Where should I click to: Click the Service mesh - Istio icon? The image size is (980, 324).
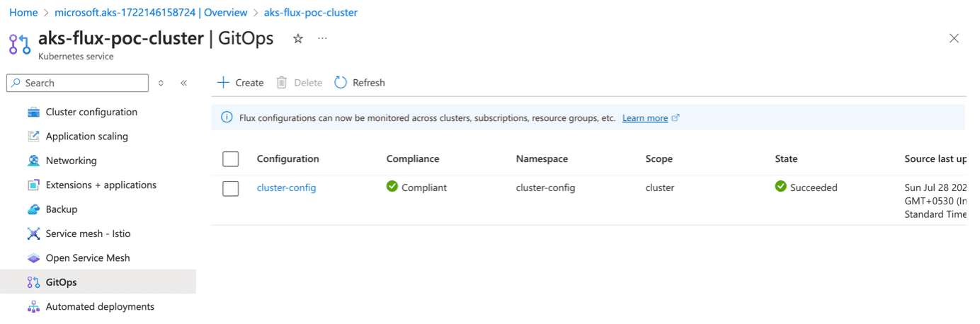click(33, 233)
